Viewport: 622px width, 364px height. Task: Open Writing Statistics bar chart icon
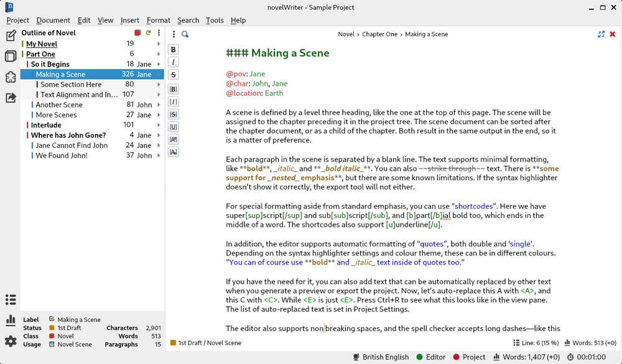tap(11, 320)
